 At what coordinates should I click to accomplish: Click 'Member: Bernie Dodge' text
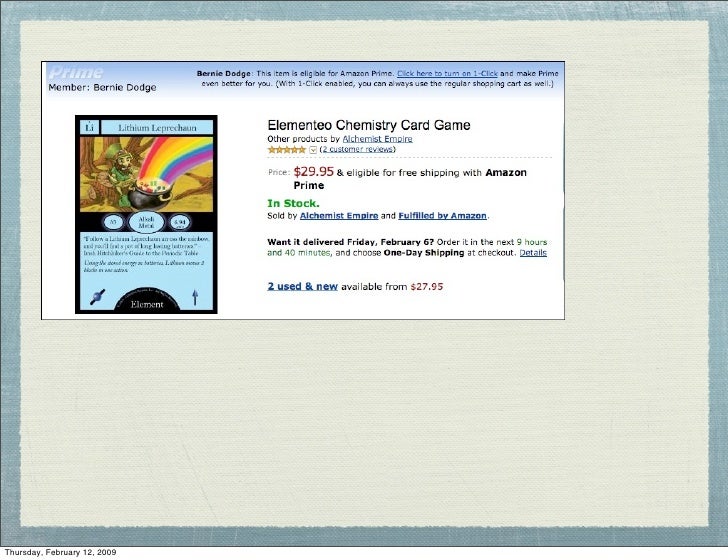coord(102,87)
